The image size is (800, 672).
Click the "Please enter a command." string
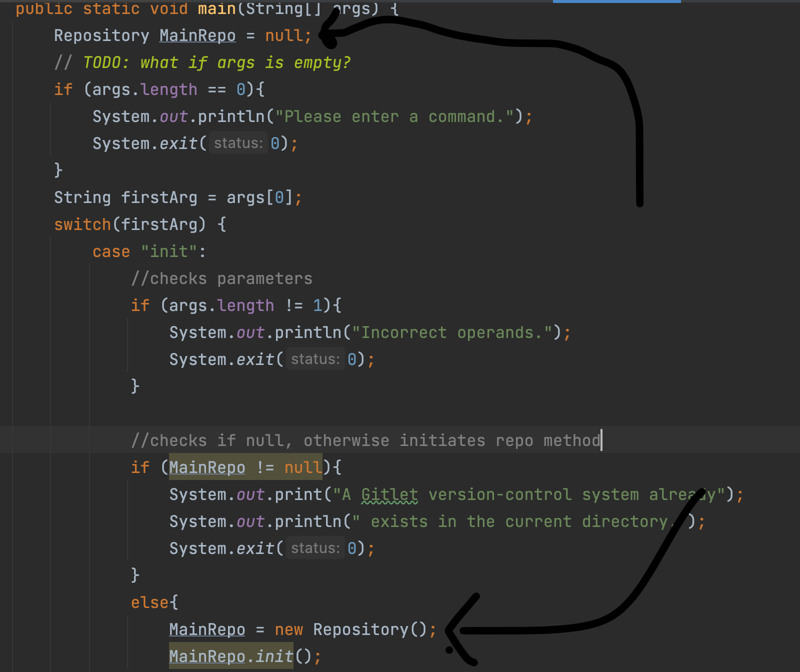tap(395, 116)
